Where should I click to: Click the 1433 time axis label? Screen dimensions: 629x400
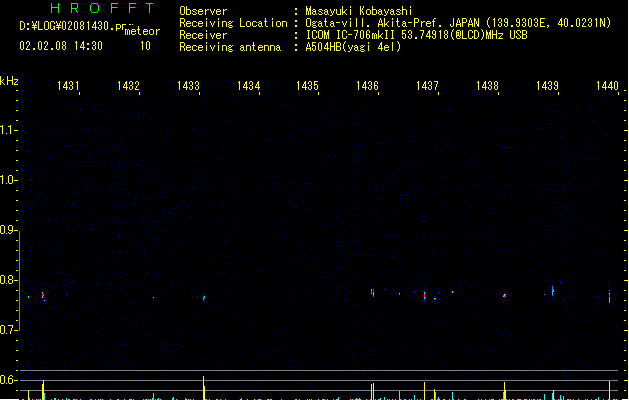[188, 86]
